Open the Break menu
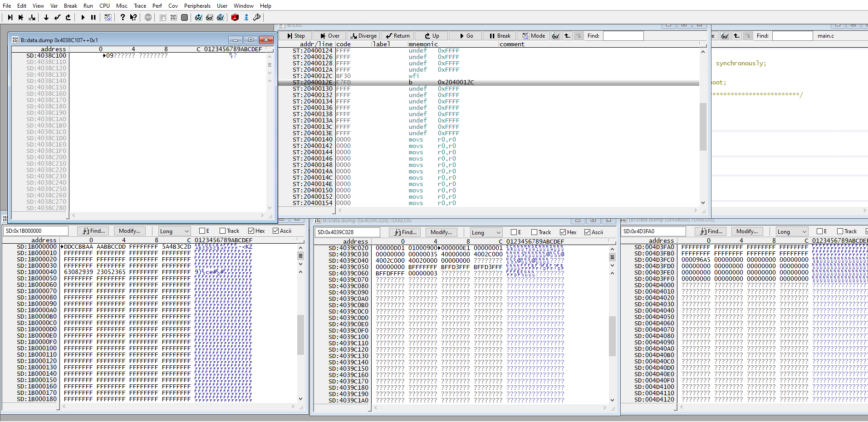The image size is (868, 422). point(70,6)
